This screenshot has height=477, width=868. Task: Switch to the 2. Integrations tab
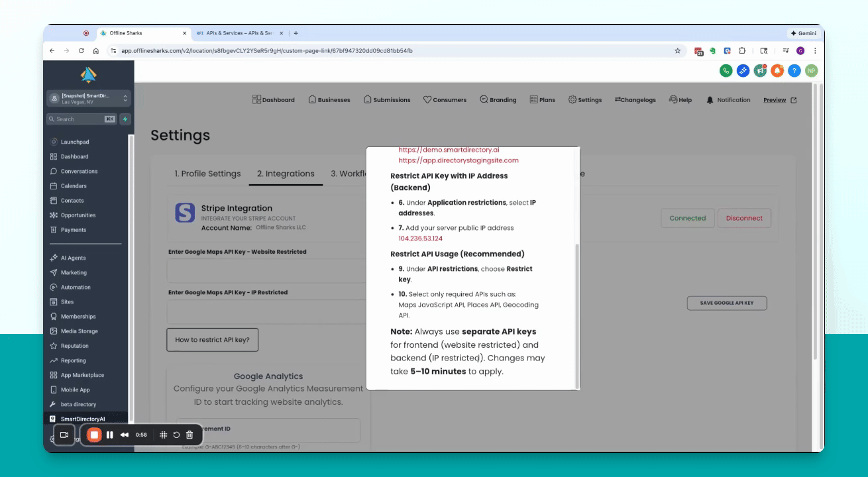pyautogui.click(x=286, y=174)
